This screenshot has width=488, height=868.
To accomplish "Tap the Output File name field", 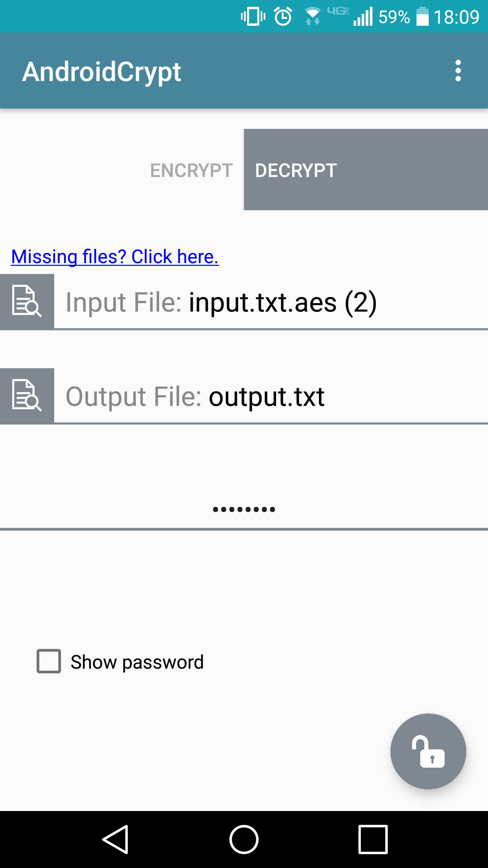I will (x=271, y=396).
